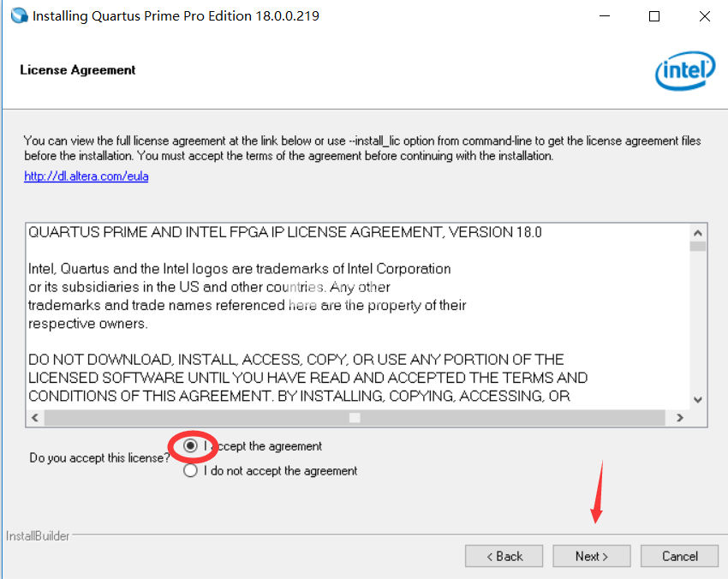Screen dimensions: 728x579
Task: Click the Next button
Action: tap(592, 556)
